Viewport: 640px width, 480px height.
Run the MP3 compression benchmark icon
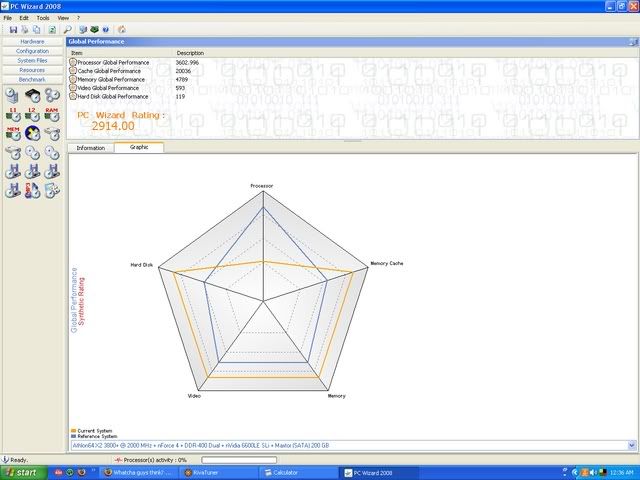pos(33,190)
